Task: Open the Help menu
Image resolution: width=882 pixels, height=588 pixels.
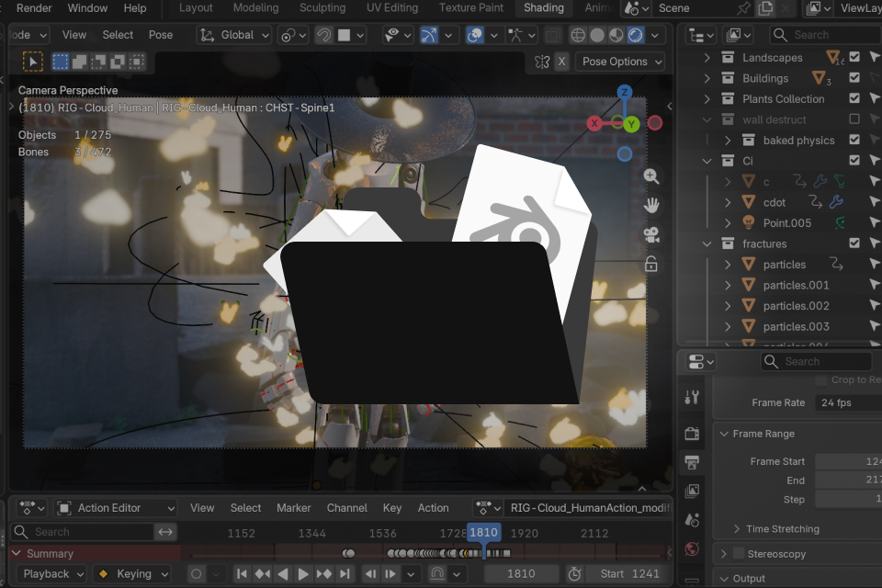Action: coord(135,8)
